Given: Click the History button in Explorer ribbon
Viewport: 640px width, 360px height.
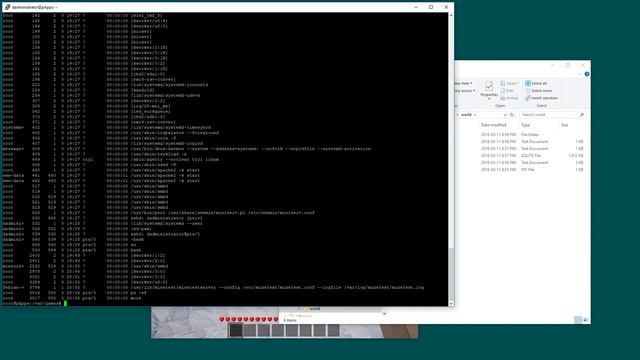Looking at the screenshot, I should 509,98.
